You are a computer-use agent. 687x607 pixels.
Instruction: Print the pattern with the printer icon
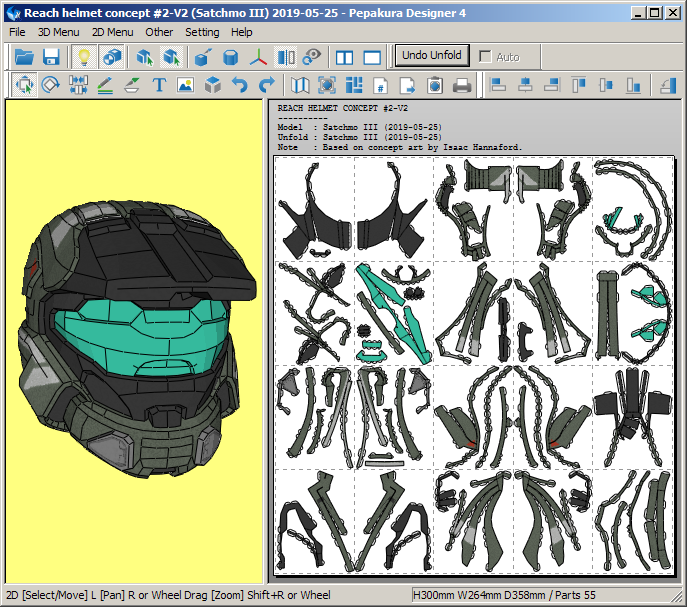coord(462,85)
